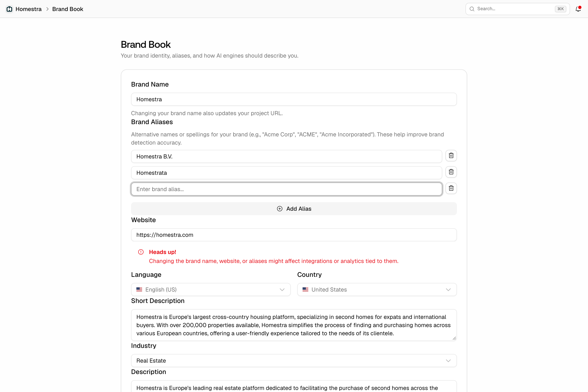Click the Homestra B.V. alias field

[286, 157]
